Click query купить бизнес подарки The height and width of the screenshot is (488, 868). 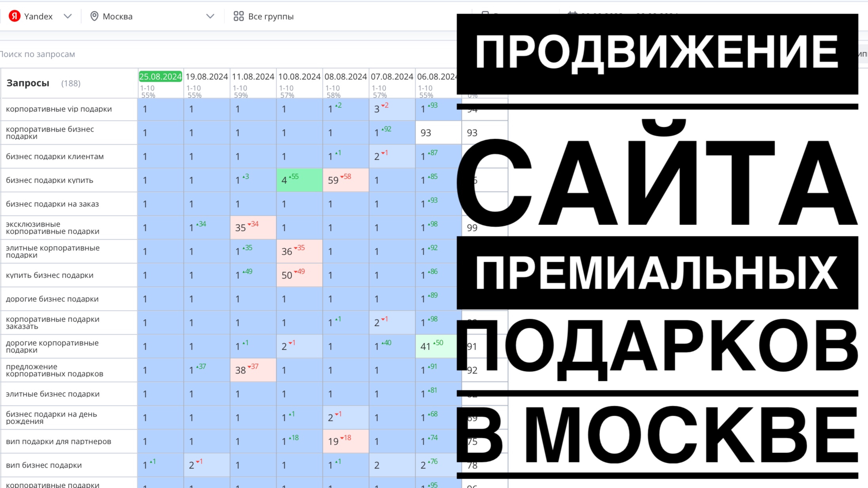coord(49,275)
